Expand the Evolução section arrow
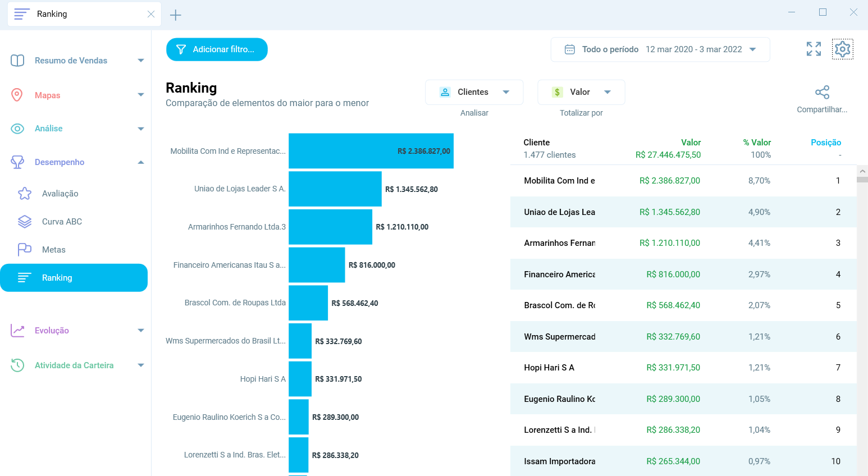This screenshot has width=868, height=476. [x=141, y=331]
